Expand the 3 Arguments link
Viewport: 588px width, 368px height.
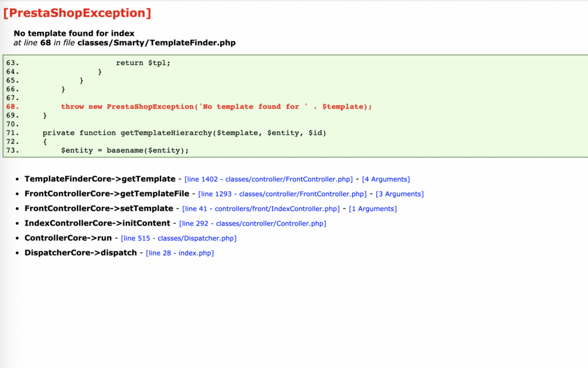tap(400, 194)
